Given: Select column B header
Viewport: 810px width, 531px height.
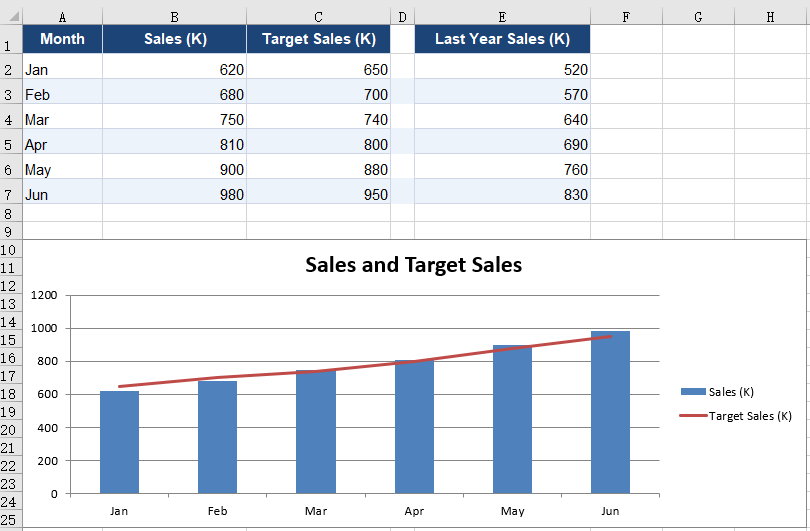Looking at the screenshot, I should click(175, 17).
